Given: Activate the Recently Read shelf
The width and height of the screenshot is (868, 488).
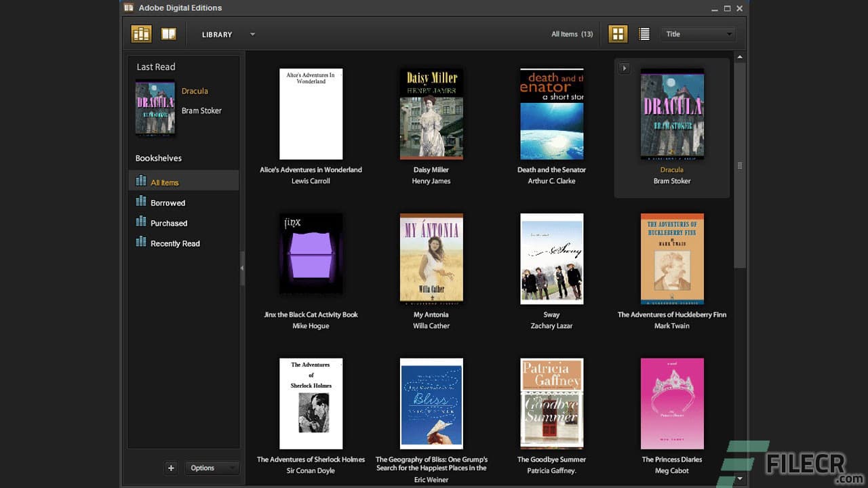Looking at the screenshot, I should click(175, 243).
